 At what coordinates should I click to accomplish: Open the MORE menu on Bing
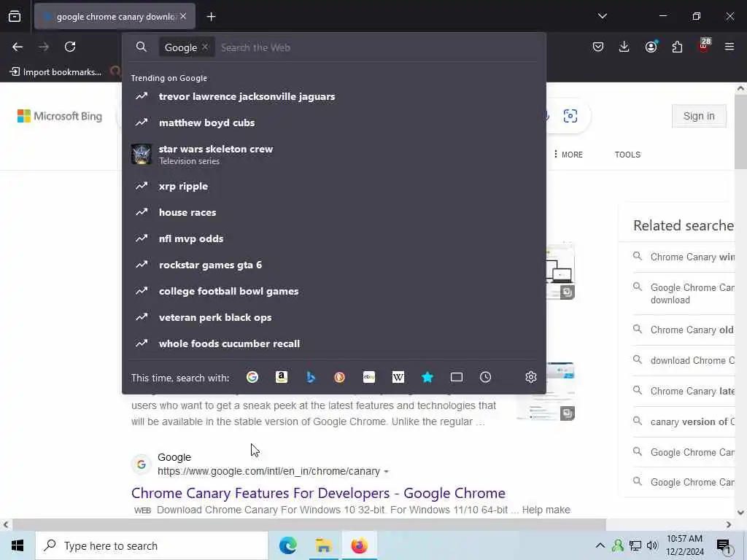click(x=568, y=155)
